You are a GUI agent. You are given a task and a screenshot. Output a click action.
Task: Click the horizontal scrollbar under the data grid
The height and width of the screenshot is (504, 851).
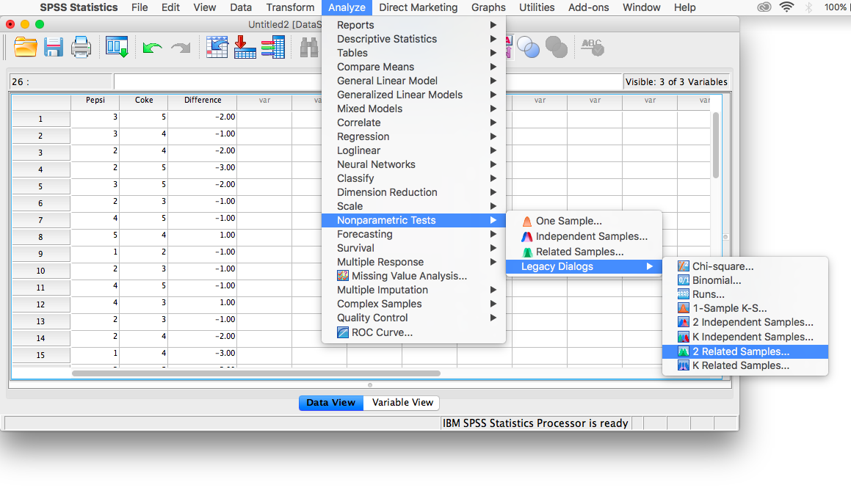pos(256,373)
